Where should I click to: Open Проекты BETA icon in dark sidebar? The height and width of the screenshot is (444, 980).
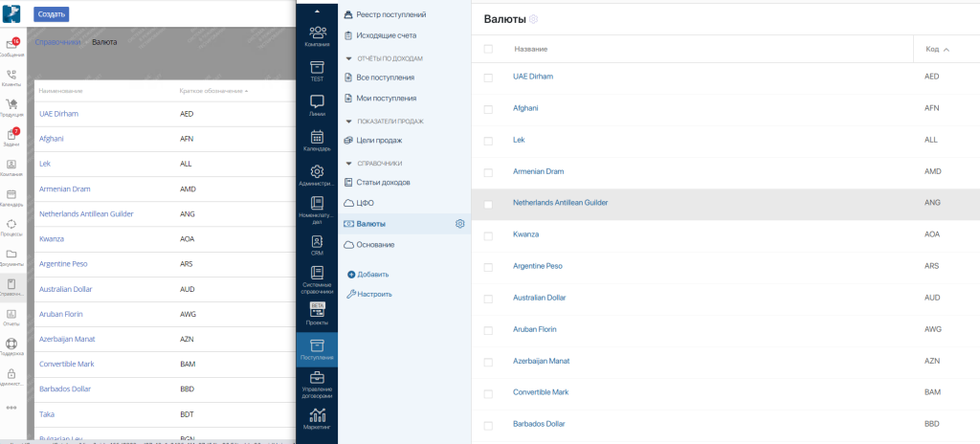(x=318, y=309)
